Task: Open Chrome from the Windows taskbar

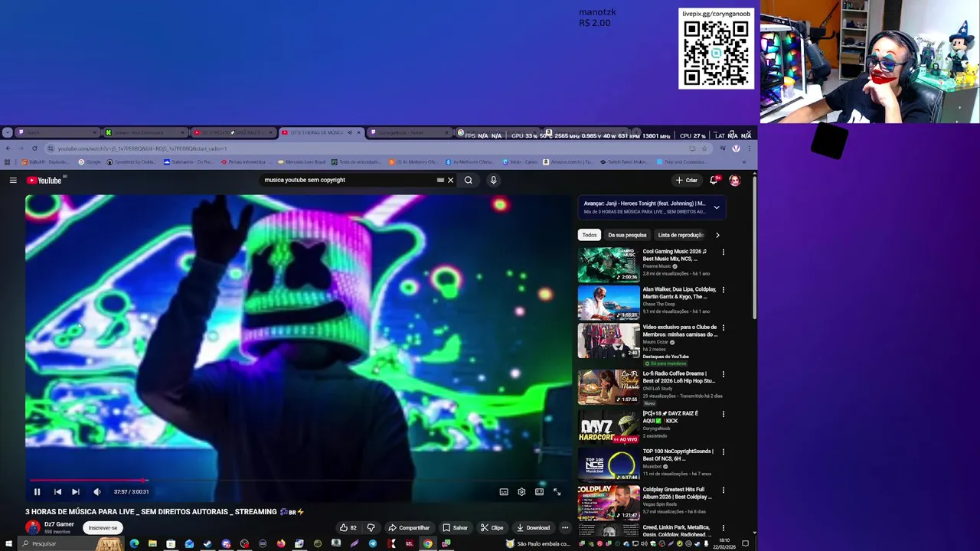Action: coord(428,543)
